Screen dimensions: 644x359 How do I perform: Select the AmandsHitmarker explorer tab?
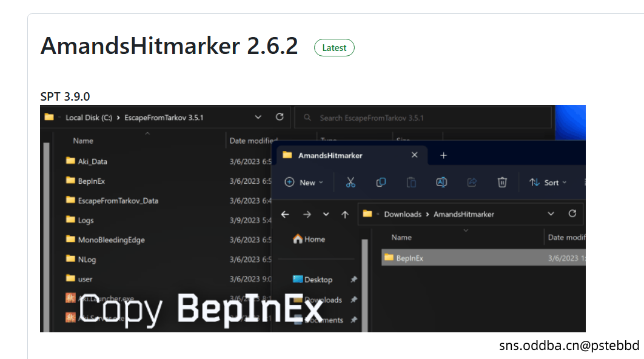(x=330, y=155)
